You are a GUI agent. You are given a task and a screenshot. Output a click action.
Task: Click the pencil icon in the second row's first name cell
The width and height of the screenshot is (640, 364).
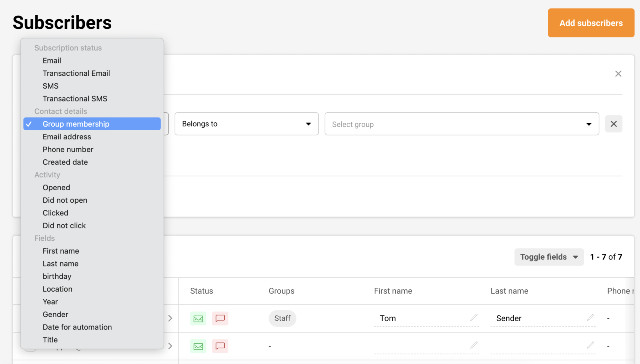(x=473, y=344)
